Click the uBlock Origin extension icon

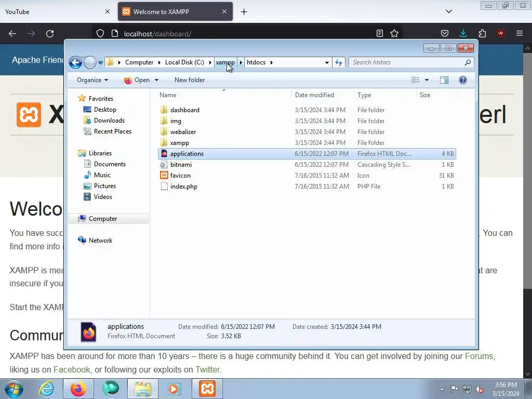pyautogui.click(x=500, y=33)
